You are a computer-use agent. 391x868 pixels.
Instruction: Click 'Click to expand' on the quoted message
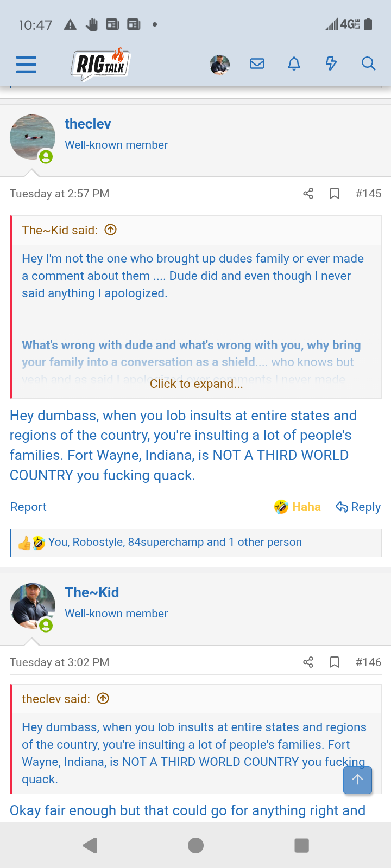click(196, 384)
